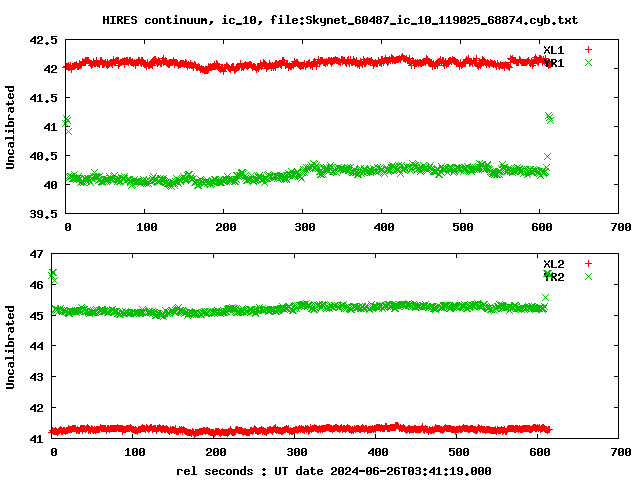Click the 43 tick label on bottom plot
Screen dimensions: 640x480
click(x=36, y=377)
